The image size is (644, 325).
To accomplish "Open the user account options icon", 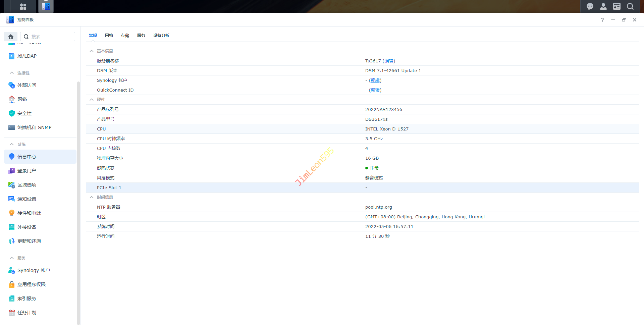I will pos(603,6).
